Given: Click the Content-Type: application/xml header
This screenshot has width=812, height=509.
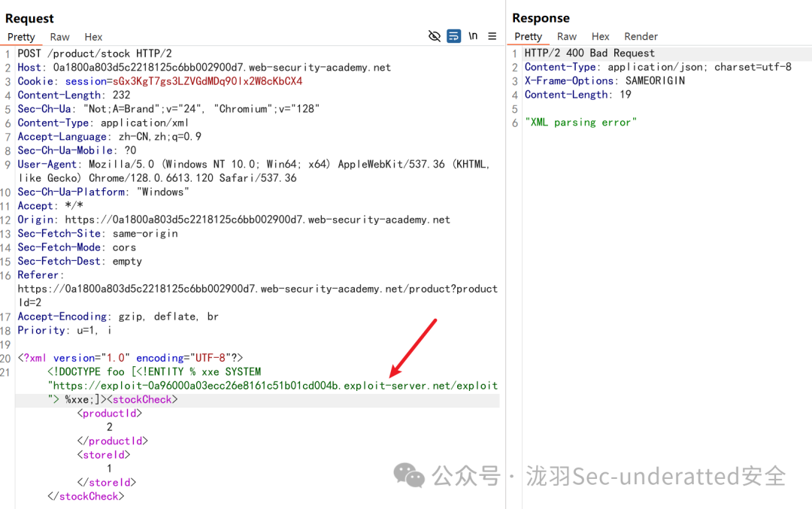Looking at the screenshot, I should (x=103, y=123).
